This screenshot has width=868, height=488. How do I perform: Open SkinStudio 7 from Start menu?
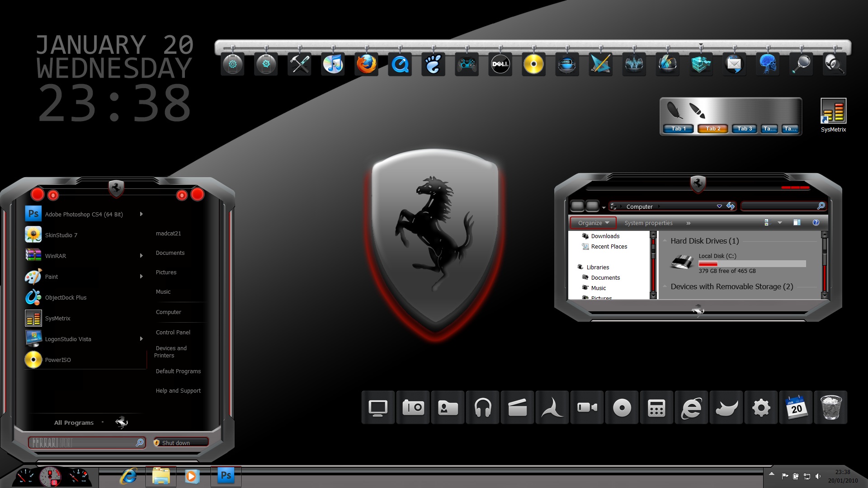tap(86, 235)
